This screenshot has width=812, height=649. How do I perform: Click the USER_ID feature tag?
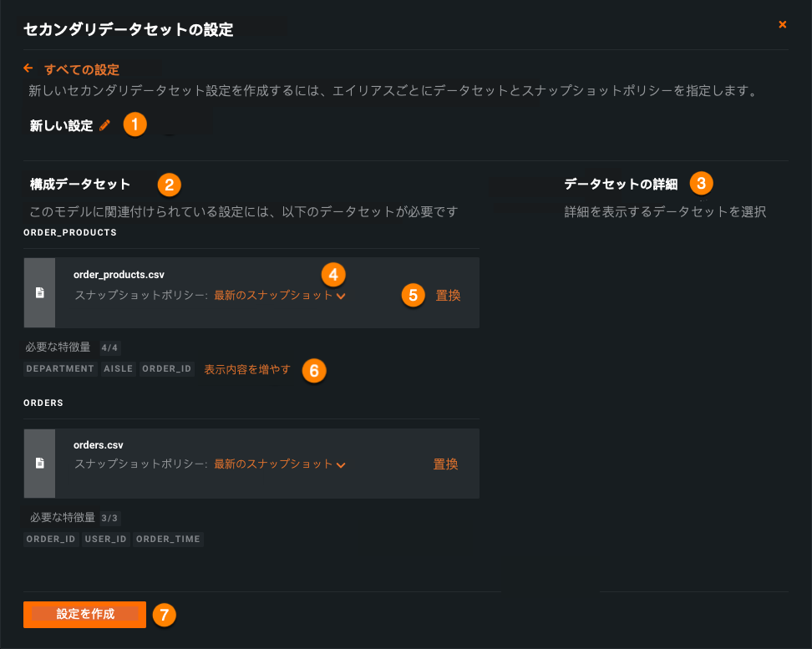(106, 540)
